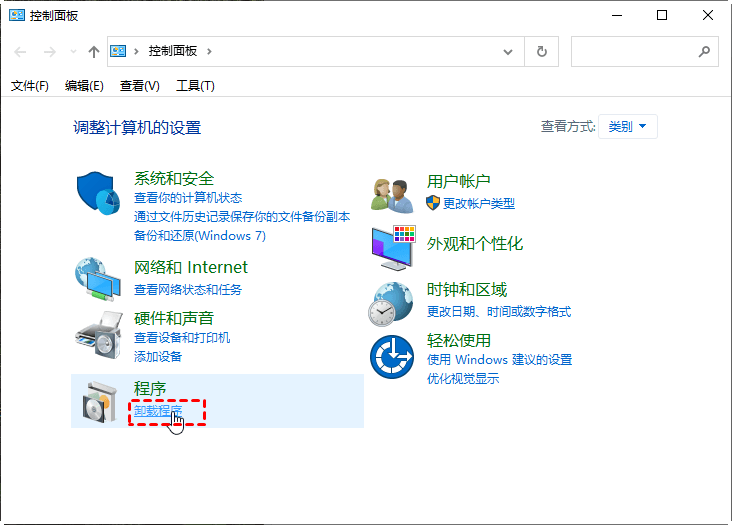Open the 编辑(E) menu
Viewport: 732px width, 525px height.
click(x=84, y=86)
